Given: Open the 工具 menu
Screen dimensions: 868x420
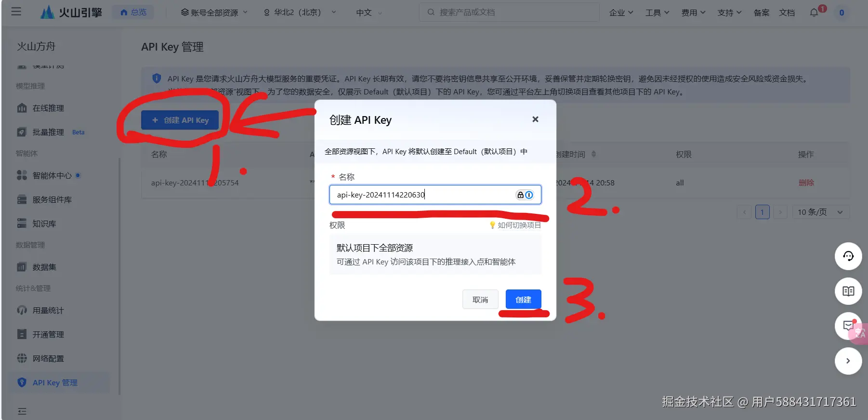Looking at the screenshot, I should (x=657, y=13).
